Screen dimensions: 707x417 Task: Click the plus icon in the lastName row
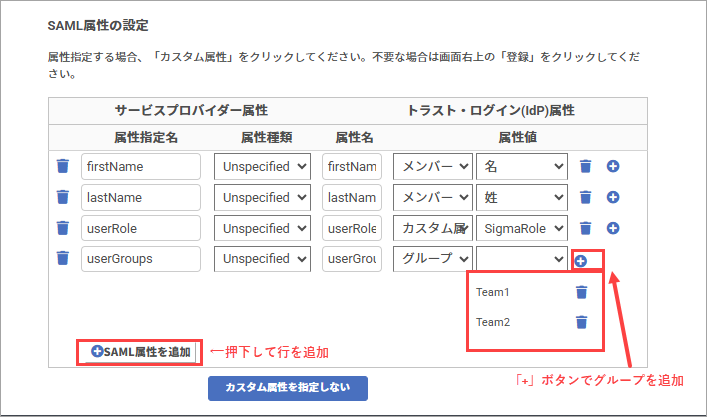click(613, 197)
